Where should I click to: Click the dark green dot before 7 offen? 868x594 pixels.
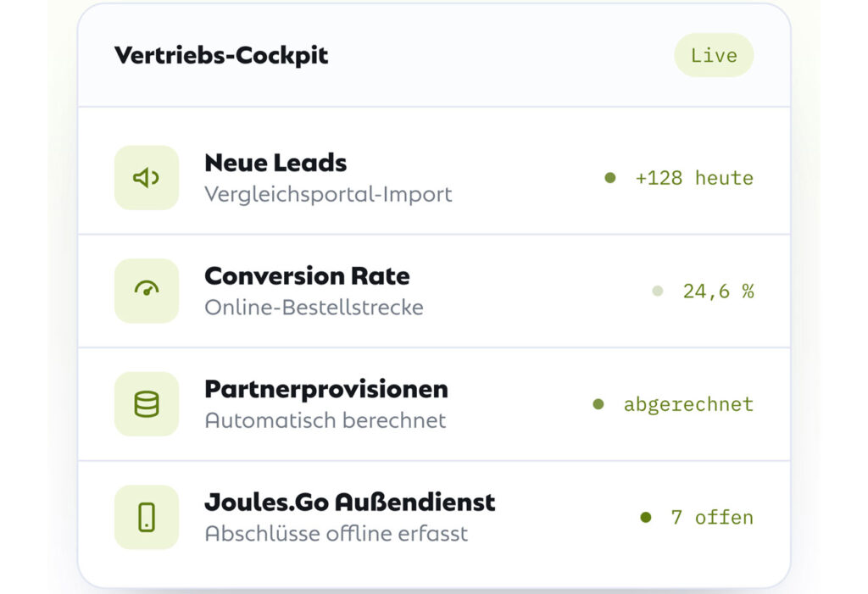click(x=645, y=517)
